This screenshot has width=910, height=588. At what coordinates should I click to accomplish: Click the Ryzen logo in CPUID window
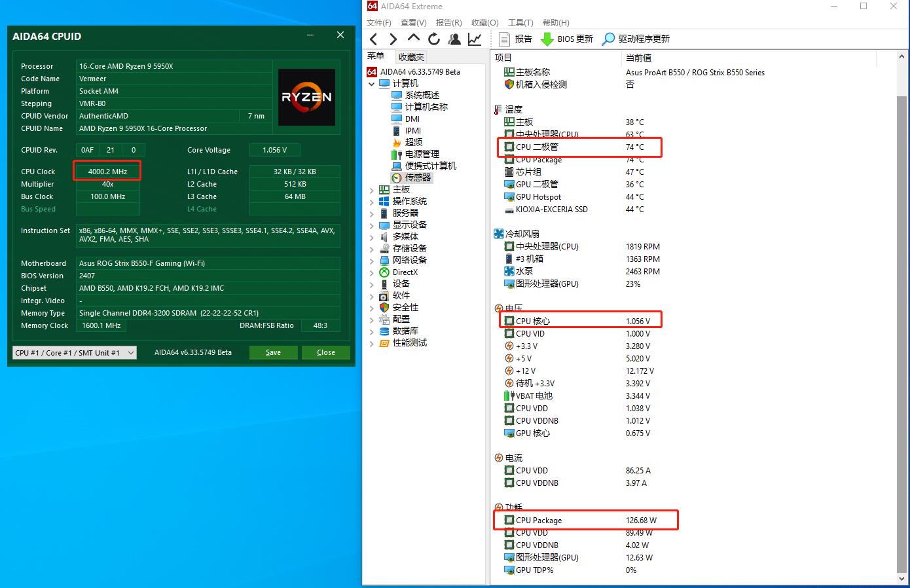tap(307, 97)
